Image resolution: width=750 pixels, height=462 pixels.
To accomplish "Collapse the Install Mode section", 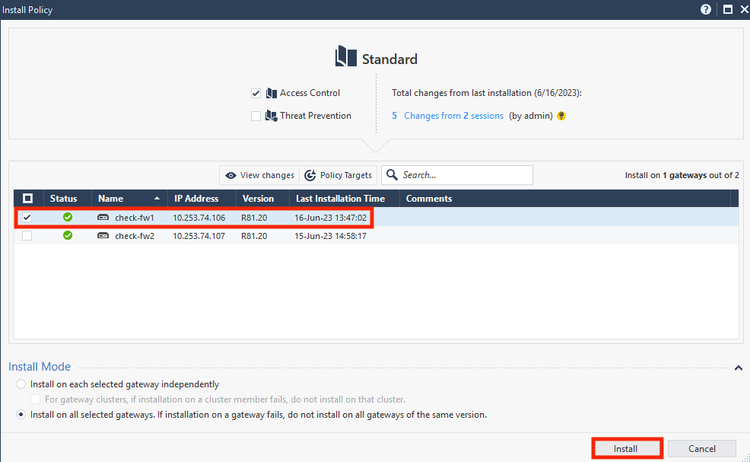I will [739, 368].
